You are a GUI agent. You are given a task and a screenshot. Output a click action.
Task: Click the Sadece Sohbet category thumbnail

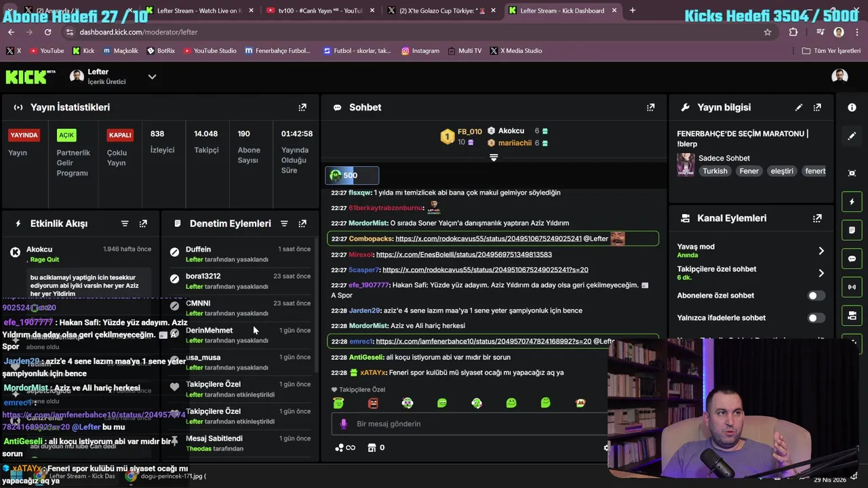click(x=686, y=165)
